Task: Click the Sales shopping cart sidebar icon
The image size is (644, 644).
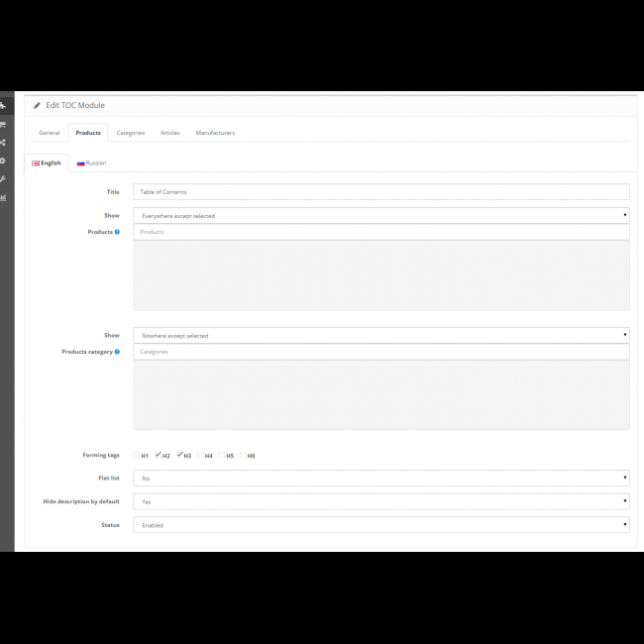Action: pos(3,125)
